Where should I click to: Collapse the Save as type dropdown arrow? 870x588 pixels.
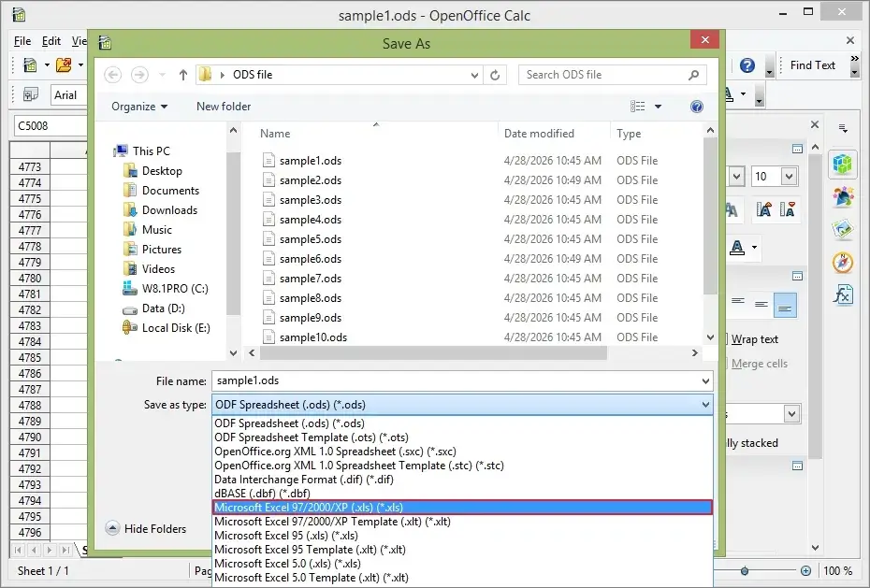click(705, 405)
